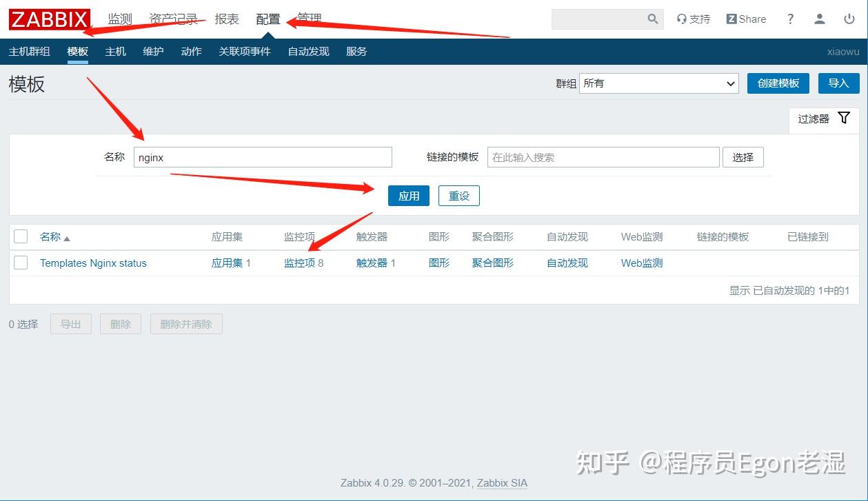
Task: Select all templates checkbox in header
Action: tap(21, 236)
